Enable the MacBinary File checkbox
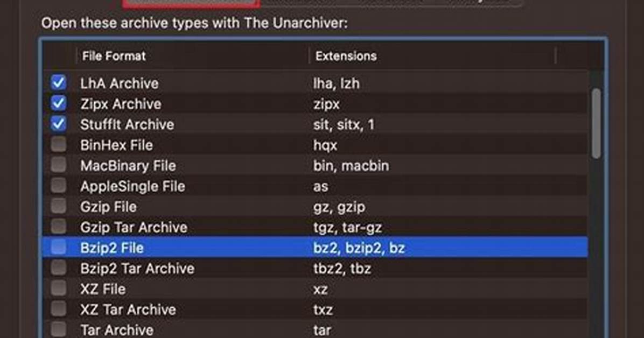 [x=58, y=165]
